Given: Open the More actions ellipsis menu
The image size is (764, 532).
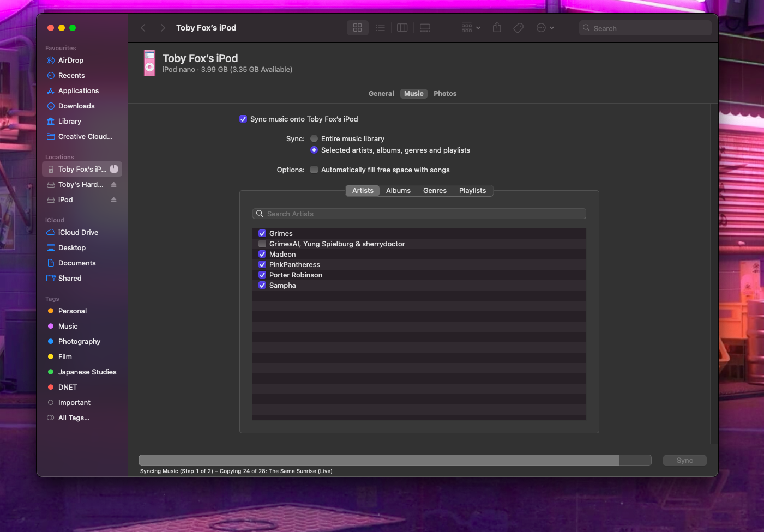Looking at the screenshot, I should coord(545,28).
